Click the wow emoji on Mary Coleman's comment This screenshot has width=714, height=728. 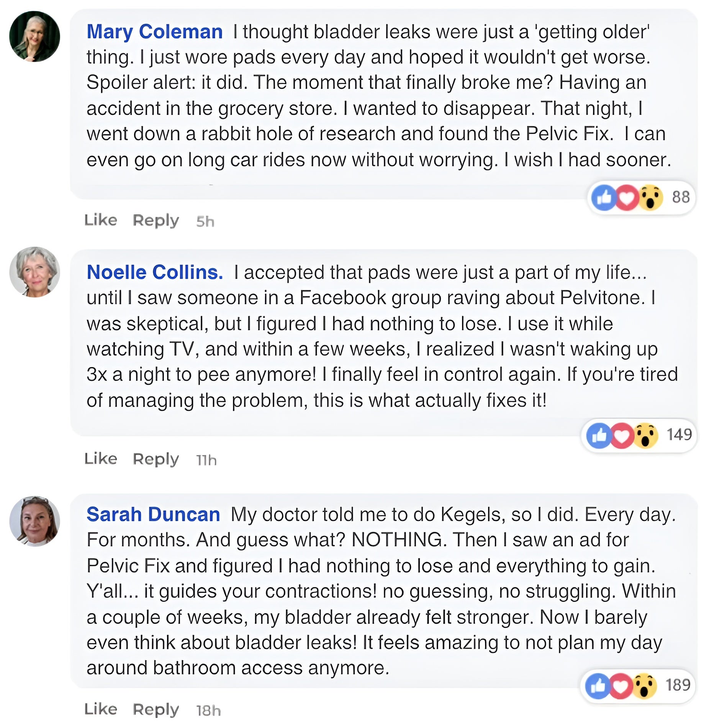click(651, 198)
